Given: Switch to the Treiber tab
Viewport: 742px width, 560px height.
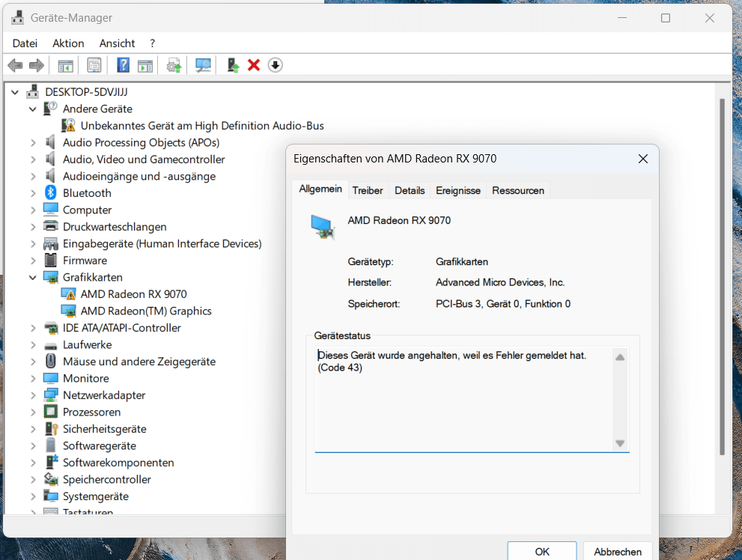Looking at the screenshot, I should [x=368, y=190].
